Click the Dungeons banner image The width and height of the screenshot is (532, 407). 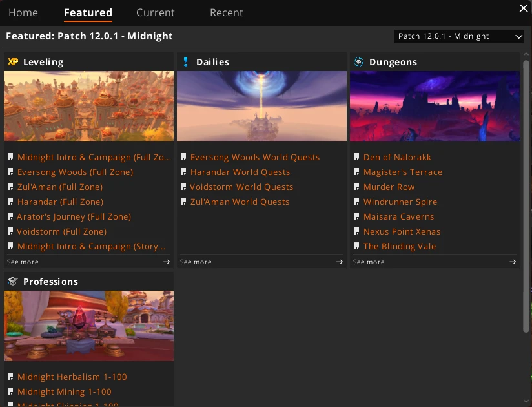435,106
